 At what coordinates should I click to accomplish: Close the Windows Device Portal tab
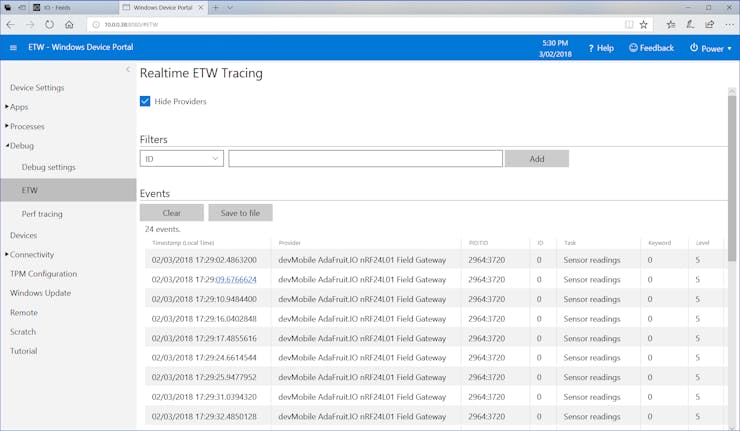[x=201, y=8]
